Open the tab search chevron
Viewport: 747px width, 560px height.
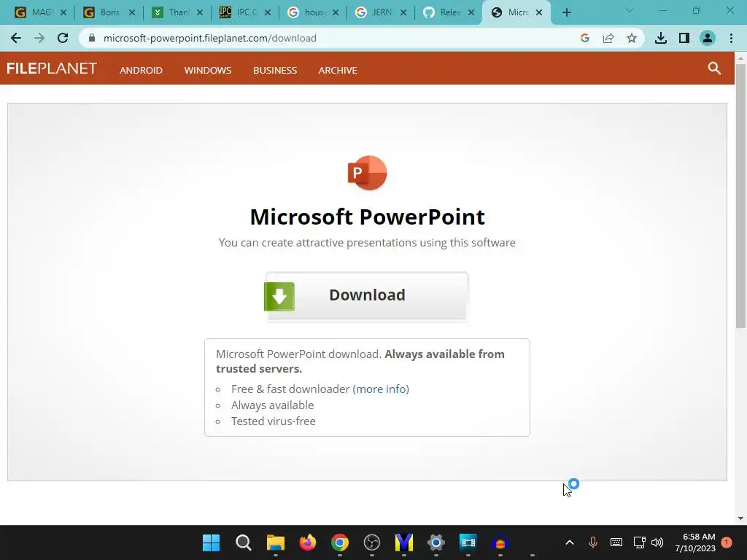click(x=630, y=10)
